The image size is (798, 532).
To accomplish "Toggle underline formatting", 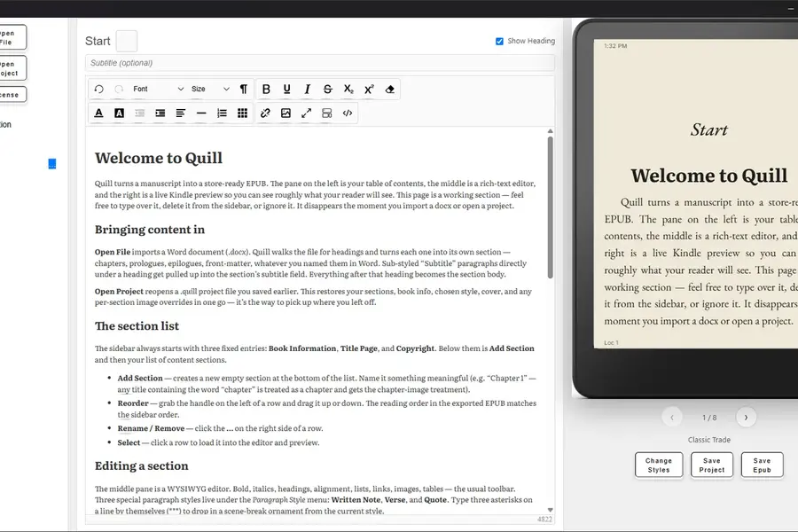I will 286,89.
